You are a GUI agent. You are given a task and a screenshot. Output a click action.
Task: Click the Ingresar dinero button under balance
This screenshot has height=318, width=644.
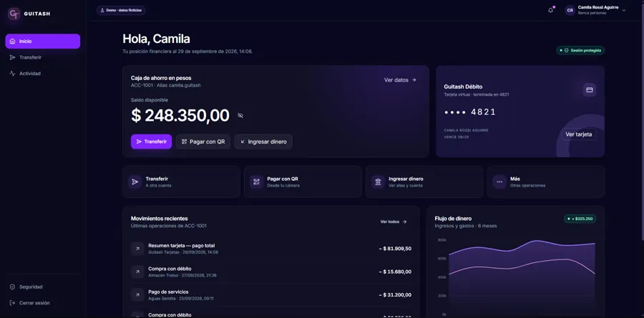263,141
